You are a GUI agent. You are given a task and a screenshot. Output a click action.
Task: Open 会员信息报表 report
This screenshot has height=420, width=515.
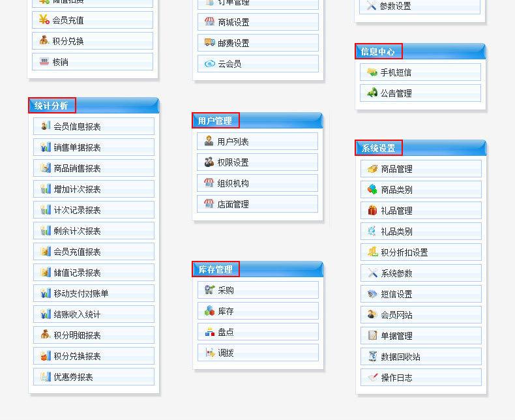click(77, 127)
